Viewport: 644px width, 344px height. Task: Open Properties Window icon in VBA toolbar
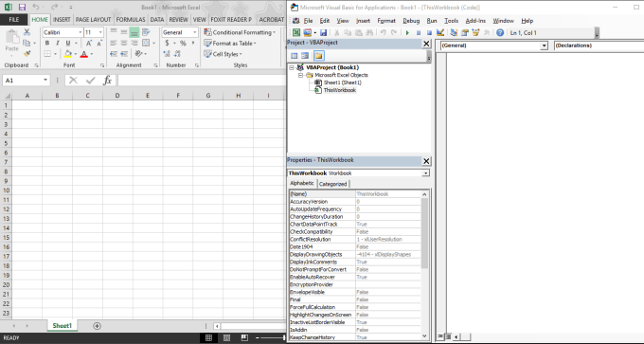click(x=465, y=32)
